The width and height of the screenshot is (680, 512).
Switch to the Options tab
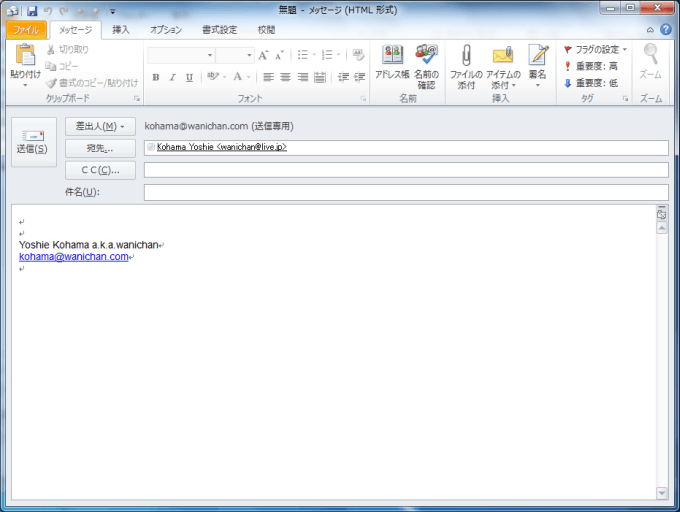(x=166, y=30)
